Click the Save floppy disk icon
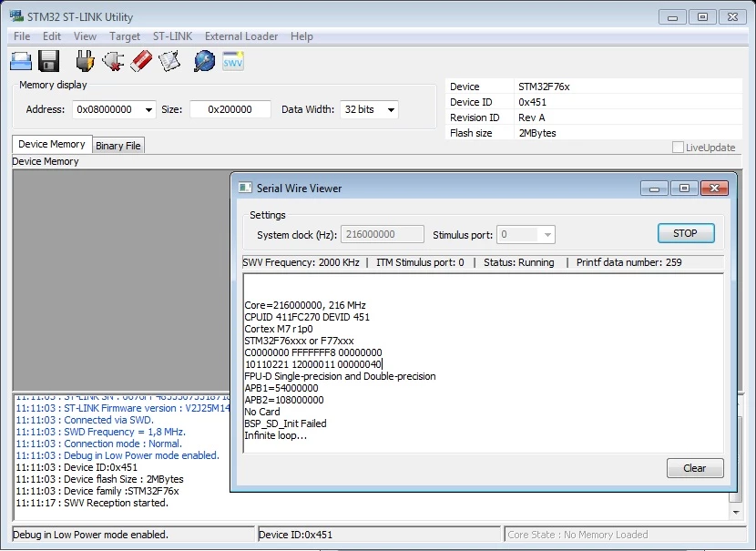This screenshot has width=756, height=551. pos(48,62)
